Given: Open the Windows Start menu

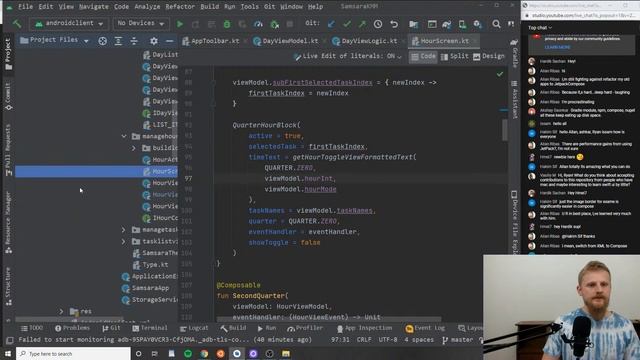Looking at the screenshot, I should click(x=7, y=353).
